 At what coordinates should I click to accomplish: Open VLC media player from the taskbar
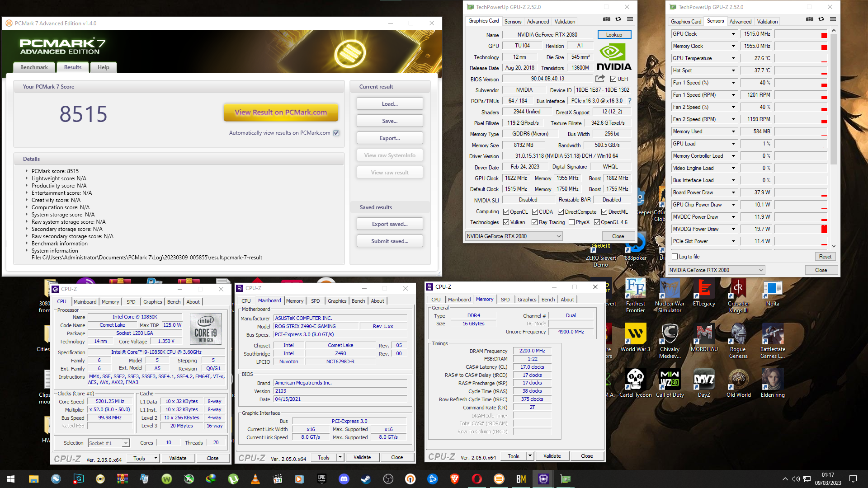255,479
